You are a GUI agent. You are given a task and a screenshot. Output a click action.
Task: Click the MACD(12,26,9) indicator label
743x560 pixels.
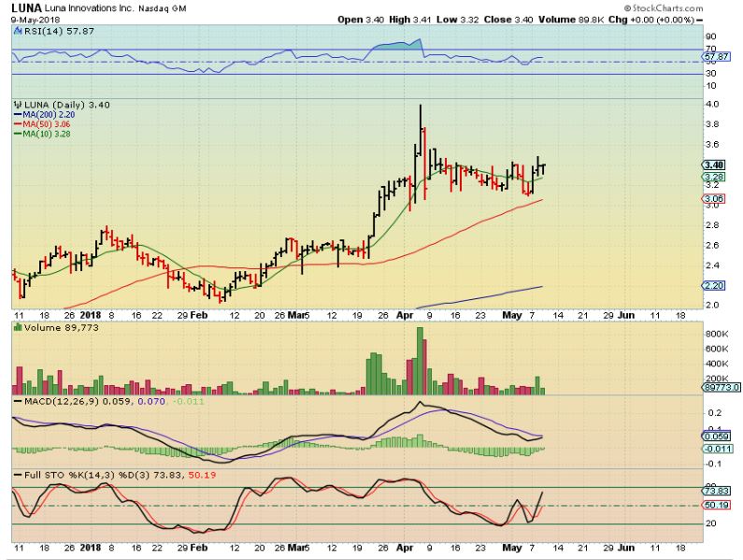pos(62,402)
